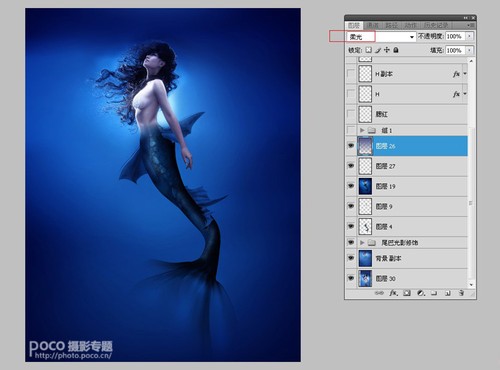Screen dimensions: 500x370
Task: Select layer name 腮红
Action: (x=382, y=114)
